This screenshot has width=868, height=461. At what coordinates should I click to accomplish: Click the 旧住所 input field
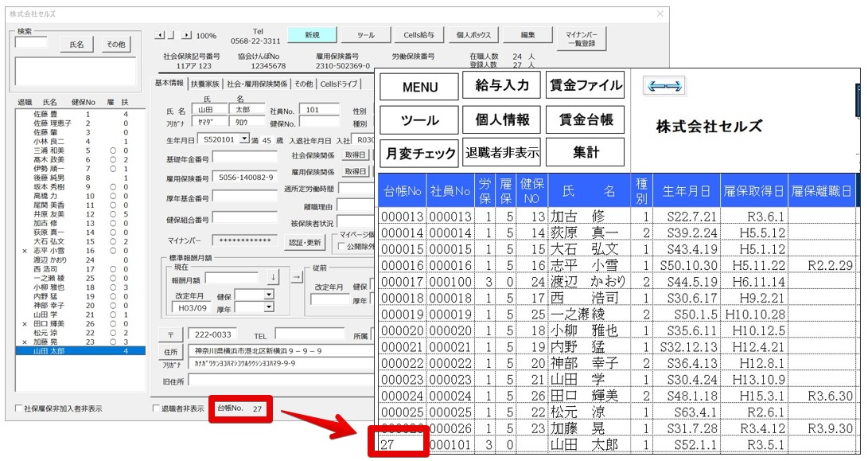tap(281, 380)
